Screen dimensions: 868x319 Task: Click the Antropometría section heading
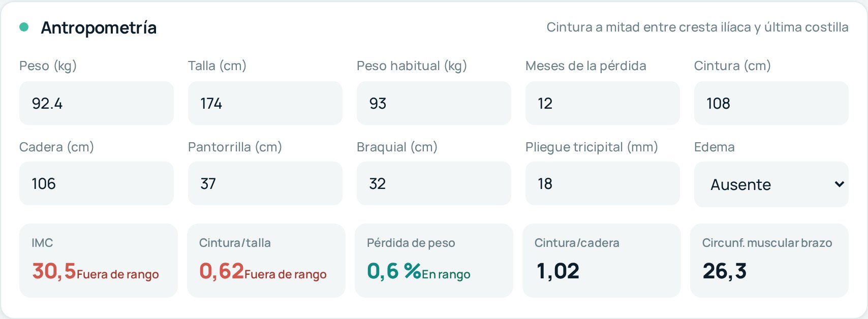coord(99,28)
